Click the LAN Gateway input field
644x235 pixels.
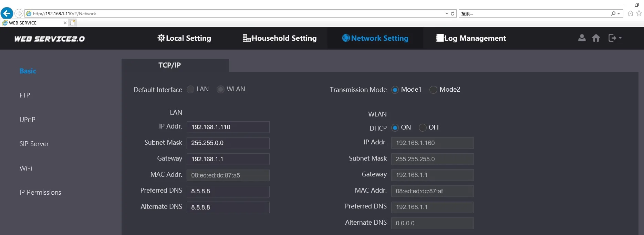(228, 159)
